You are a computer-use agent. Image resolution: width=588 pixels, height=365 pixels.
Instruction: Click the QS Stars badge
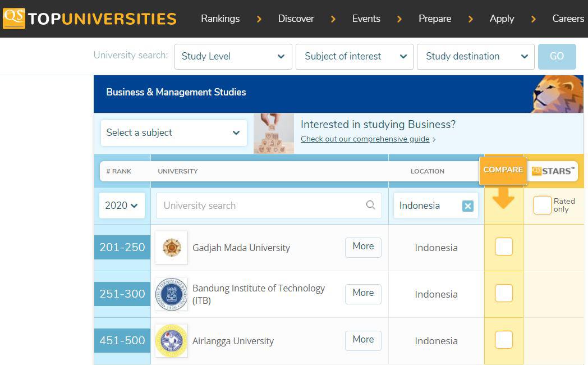click(x=554, y=171)
